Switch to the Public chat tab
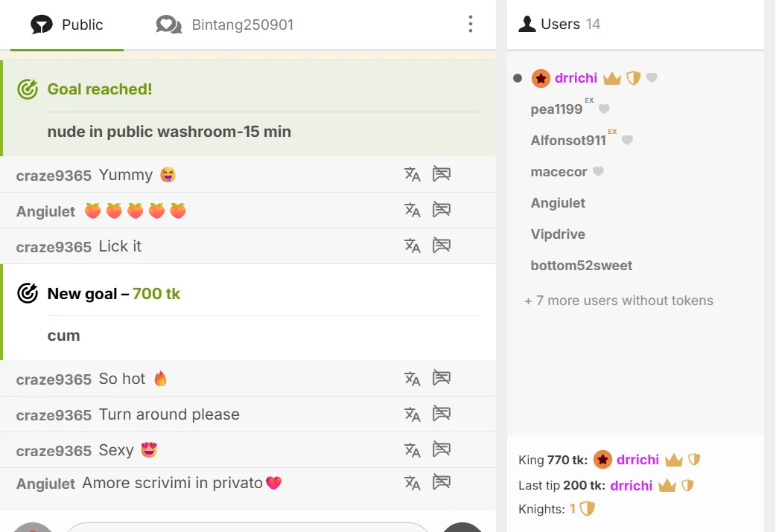The width and height of the screenshot is (776, 532). (x=67, y=25)
